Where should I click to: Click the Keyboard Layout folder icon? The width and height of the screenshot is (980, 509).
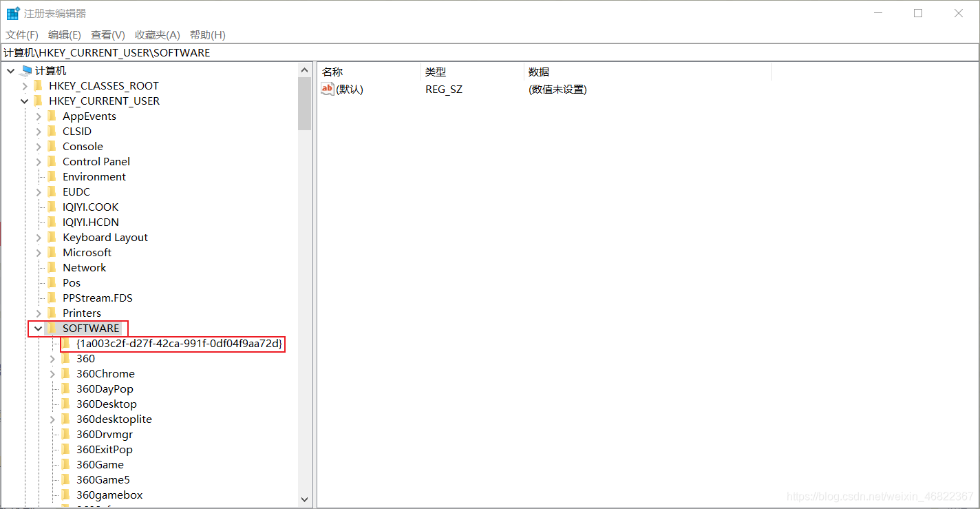click(x=52, y=237)
